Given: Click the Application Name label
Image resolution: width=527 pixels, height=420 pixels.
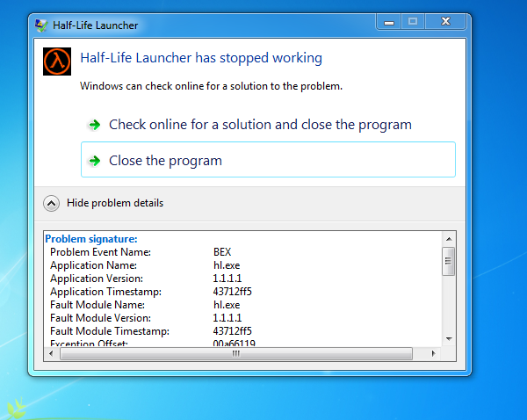Looking at the screenshot, I should (93, 265).
